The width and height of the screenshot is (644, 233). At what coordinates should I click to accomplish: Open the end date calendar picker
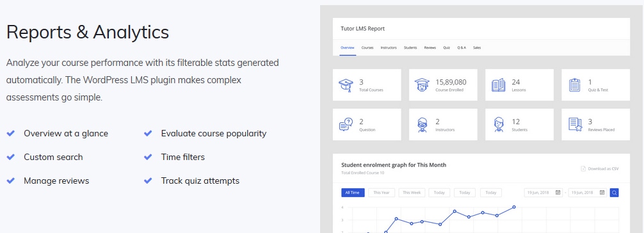(x=602, y=192)
